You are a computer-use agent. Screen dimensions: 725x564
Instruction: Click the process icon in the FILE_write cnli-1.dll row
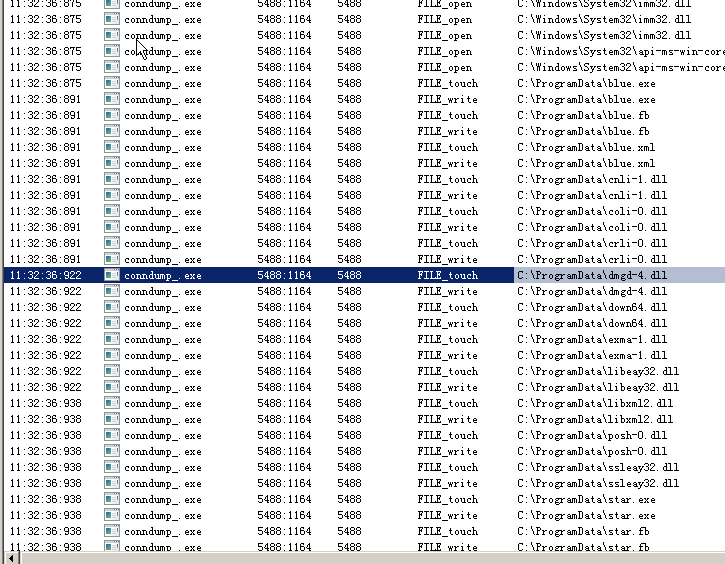(112, 195)
